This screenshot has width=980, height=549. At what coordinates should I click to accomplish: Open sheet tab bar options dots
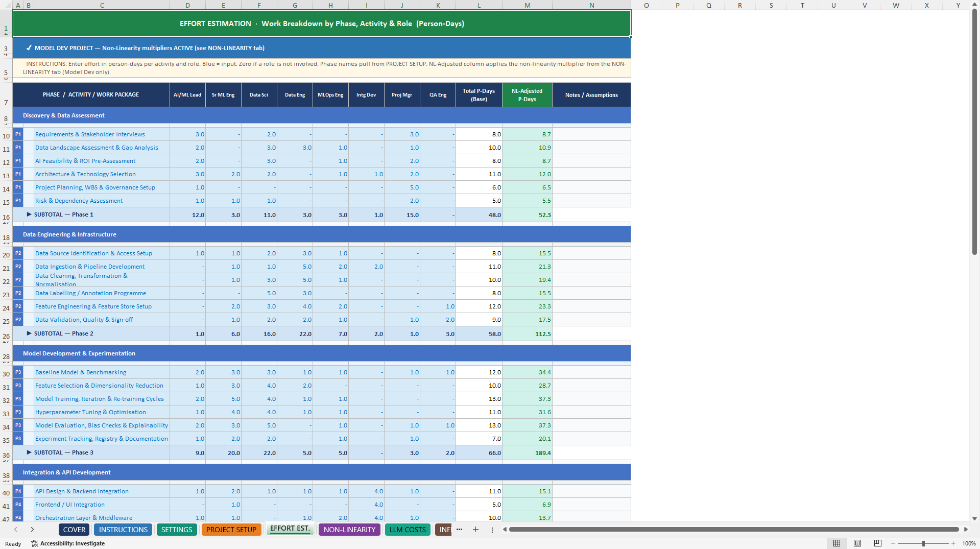point(492,530)
